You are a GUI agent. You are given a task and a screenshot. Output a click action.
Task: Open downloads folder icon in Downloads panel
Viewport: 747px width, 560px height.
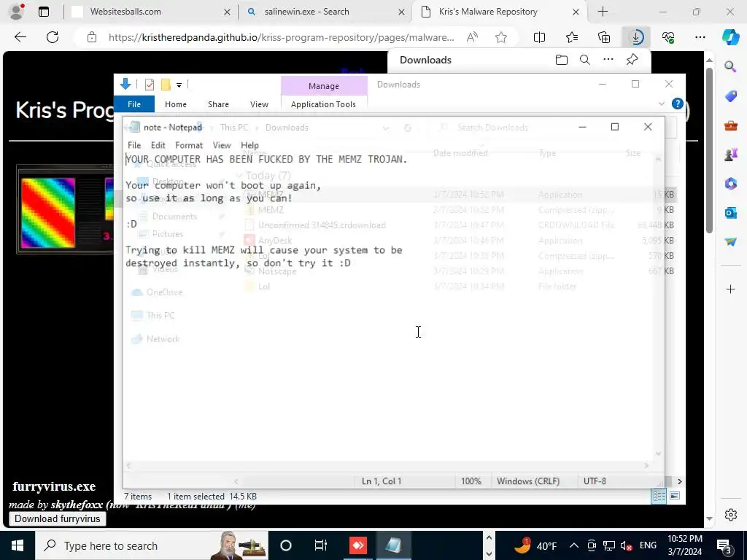point(562,60)
